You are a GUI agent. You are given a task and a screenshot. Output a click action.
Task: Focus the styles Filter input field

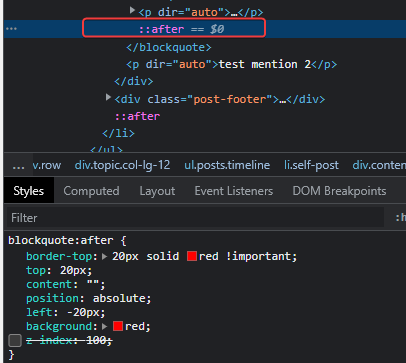(195, 218)
